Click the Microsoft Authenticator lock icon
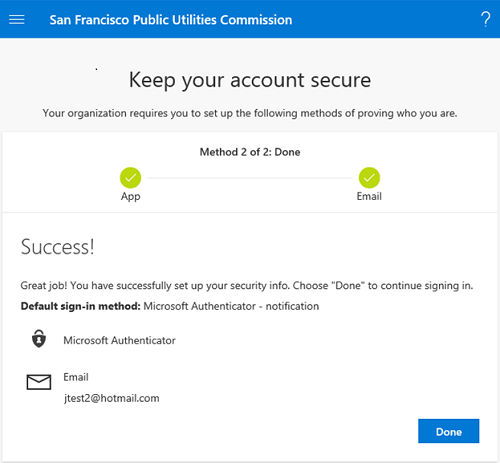500x463 pixels. pos(39,339)
